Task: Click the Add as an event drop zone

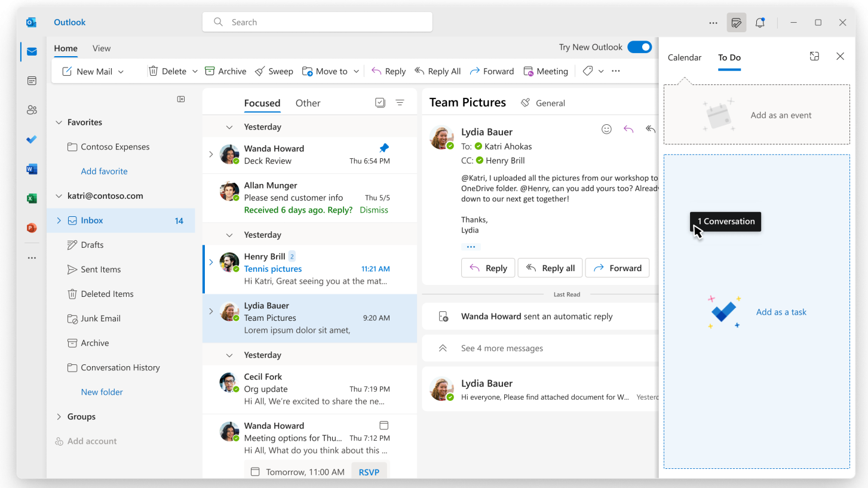Action: click(757, 115)
